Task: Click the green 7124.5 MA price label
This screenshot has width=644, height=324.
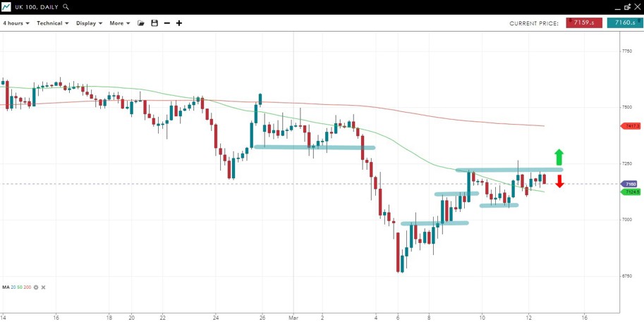Action: 631,192
